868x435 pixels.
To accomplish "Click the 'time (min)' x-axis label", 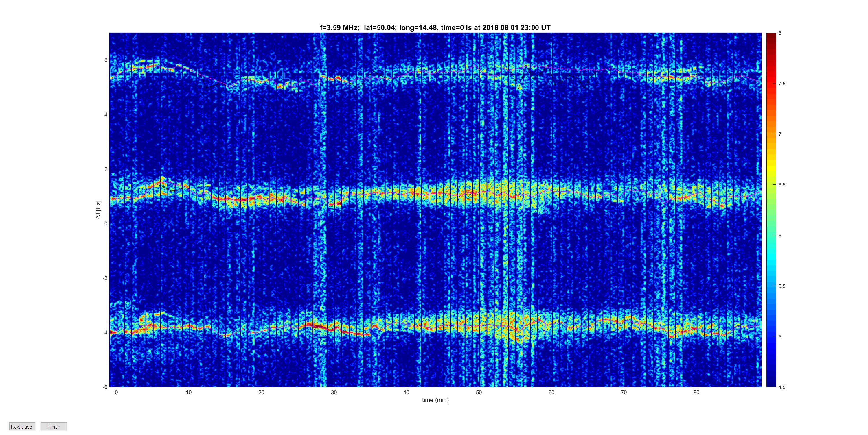I will (435, 400).
